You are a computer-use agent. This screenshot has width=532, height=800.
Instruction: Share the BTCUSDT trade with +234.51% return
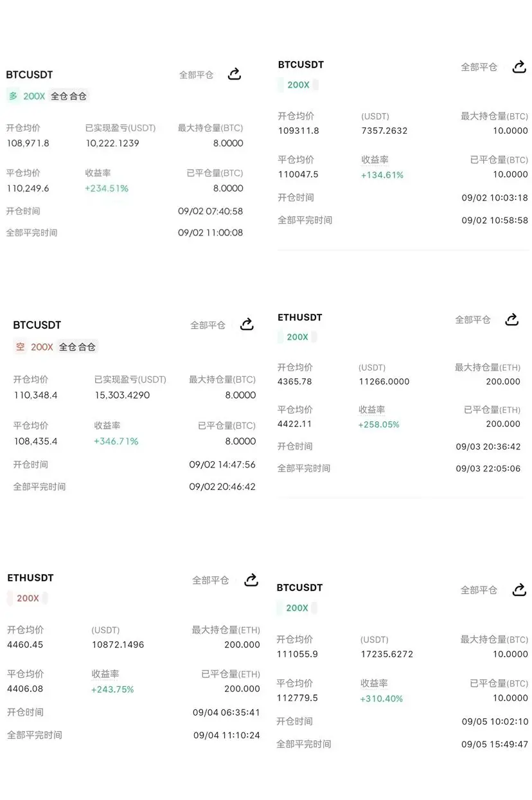235,74
